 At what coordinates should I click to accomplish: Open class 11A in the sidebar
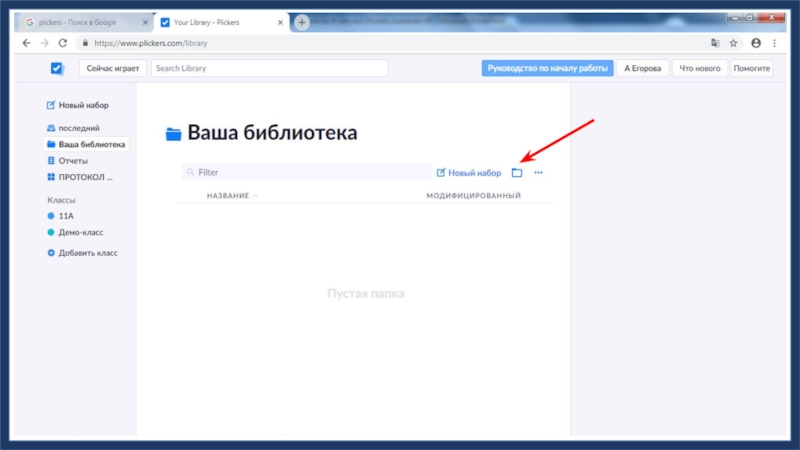(x=69, y=215)
